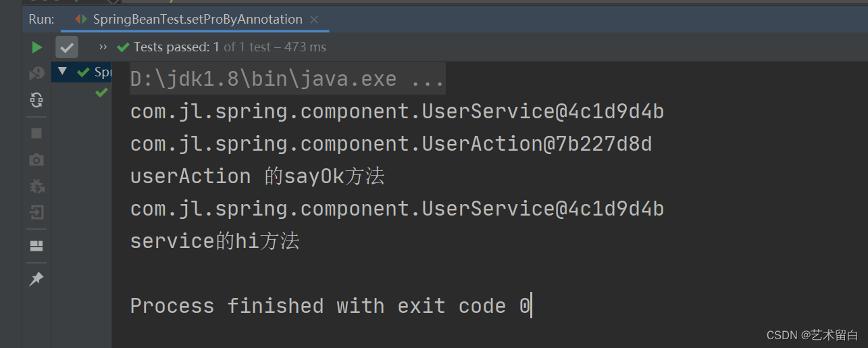868x348 pixels.
Task: Click the Dump Threads camera icon
Action: pos(37,160)
